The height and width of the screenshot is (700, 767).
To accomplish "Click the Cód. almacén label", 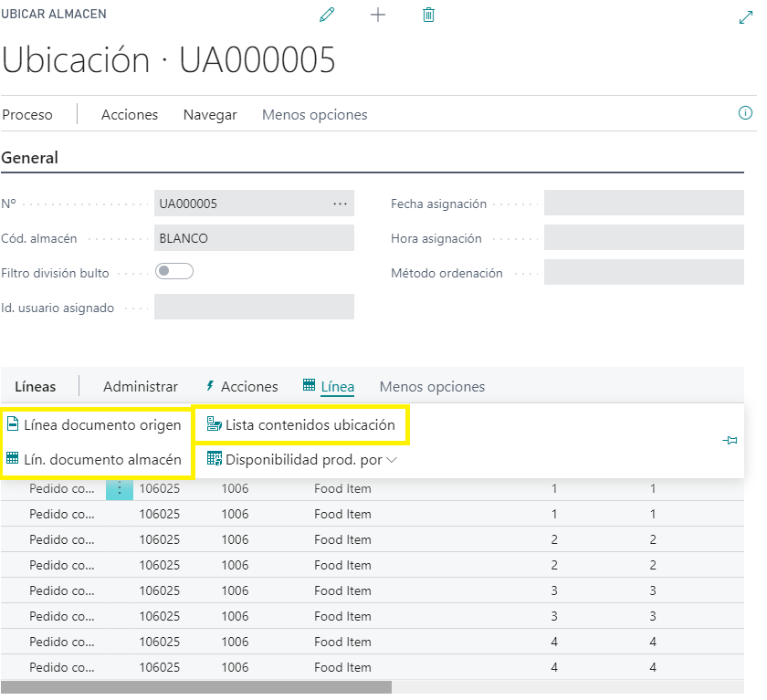I will click(x=39, y=238).
